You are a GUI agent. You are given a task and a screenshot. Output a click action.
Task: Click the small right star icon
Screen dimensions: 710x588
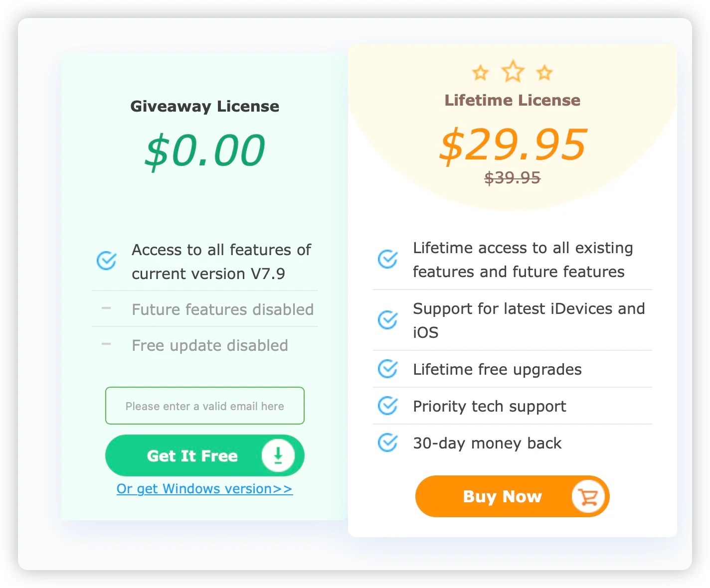(544, 73)
